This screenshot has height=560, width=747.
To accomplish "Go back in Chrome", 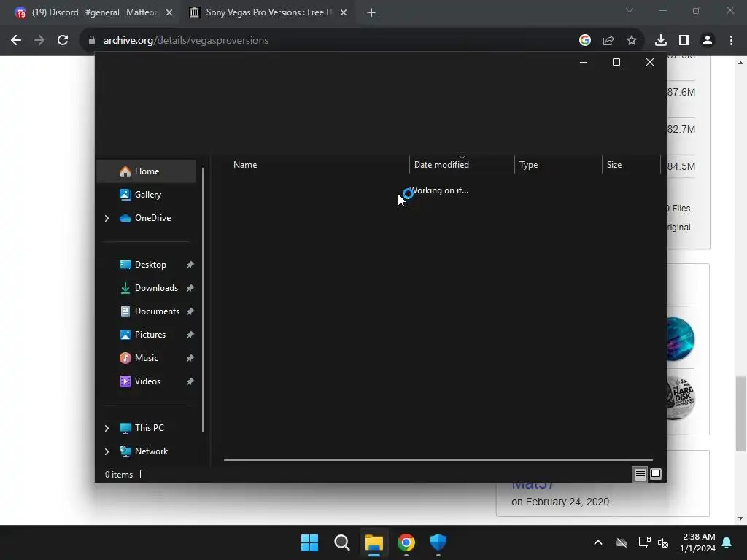I will (x=16, y=41).
